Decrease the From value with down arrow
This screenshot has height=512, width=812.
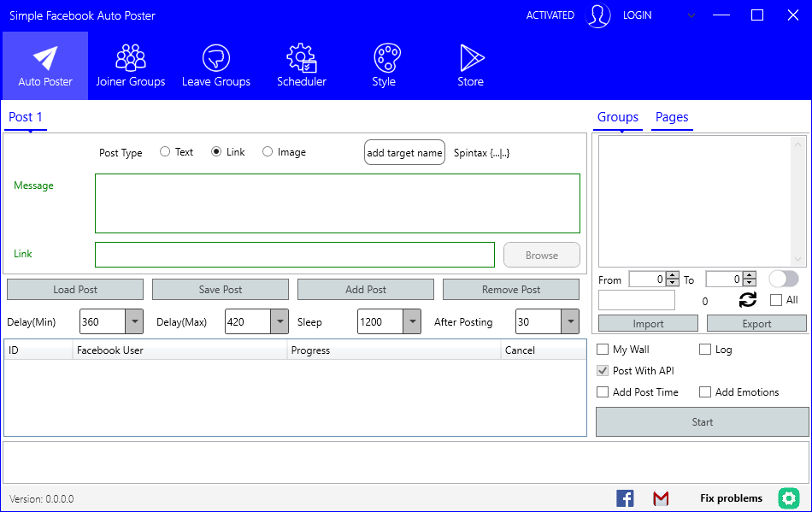(672, 283)
